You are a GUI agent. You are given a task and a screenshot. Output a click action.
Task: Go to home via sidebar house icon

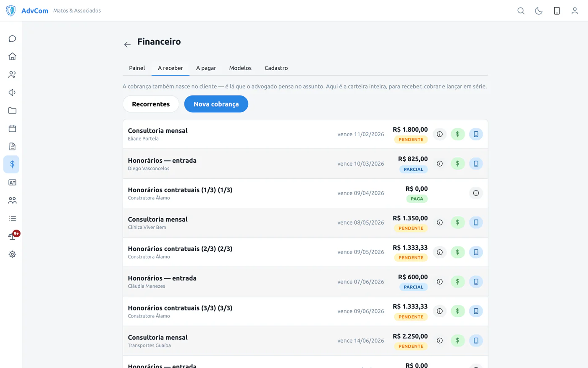coord(12,56)
